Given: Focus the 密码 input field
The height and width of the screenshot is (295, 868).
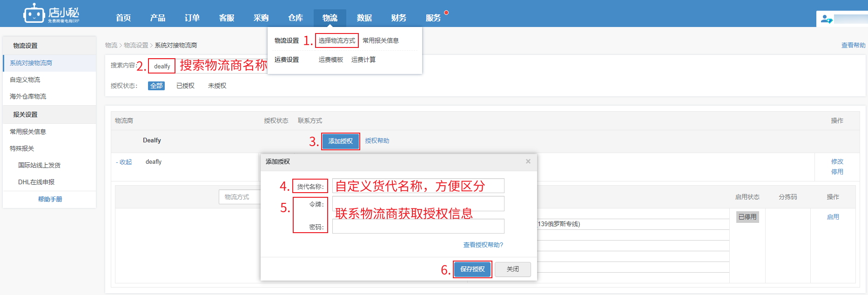Looking at the screenshot, I should (418, 227).
